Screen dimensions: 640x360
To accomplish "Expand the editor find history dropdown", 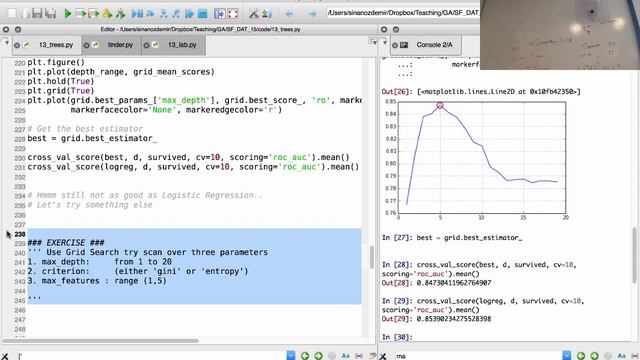I will point(291,356).
